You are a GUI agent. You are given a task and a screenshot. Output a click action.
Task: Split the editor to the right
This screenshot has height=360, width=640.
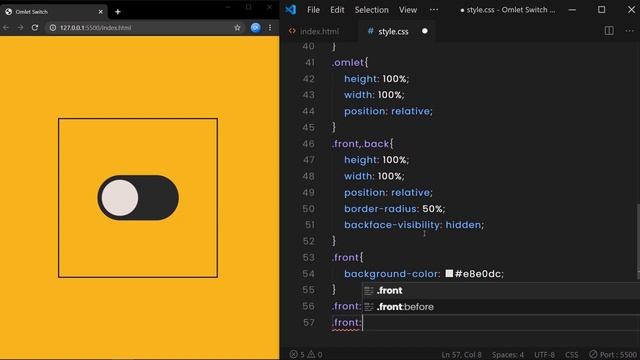click(x=609, y=31)
